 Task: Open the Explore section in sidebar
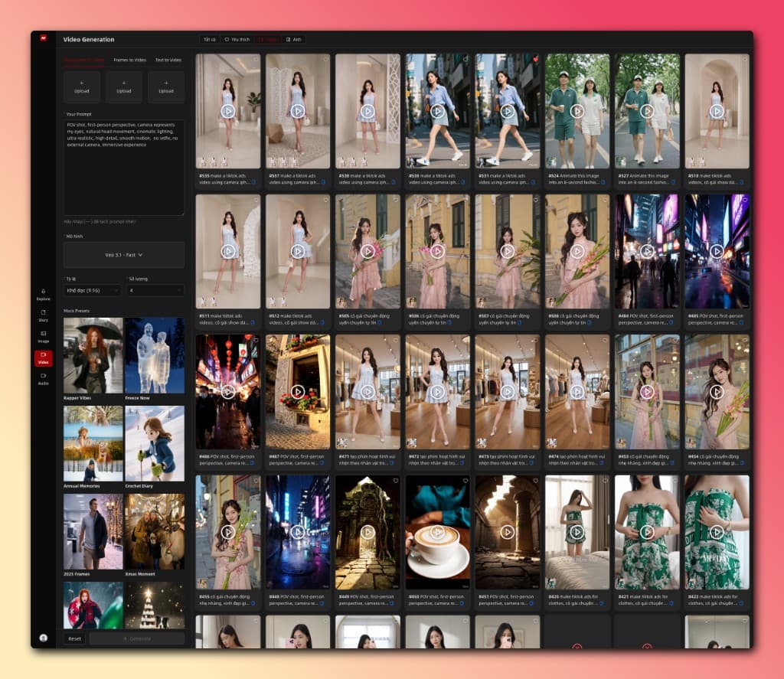44,293
